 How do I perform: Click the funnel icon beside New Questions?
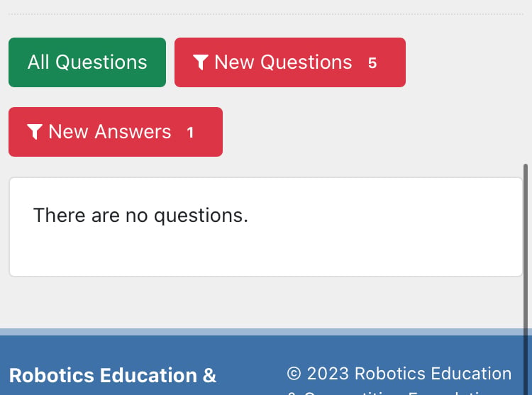(x=201, y=62)
